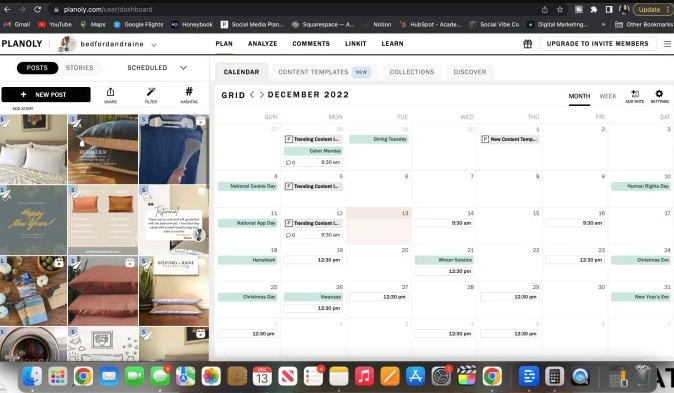This screenshot has height=393, width=674.
Task: Click the gift box icon
Action: pyautogui.click(x=527, y=44)
